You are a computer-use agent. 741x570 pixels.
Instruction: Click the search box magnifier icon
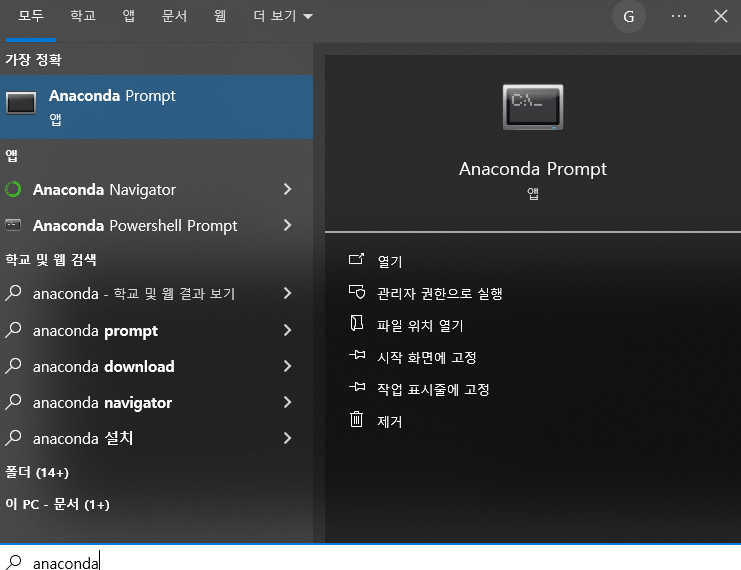[x=14, y=561]
